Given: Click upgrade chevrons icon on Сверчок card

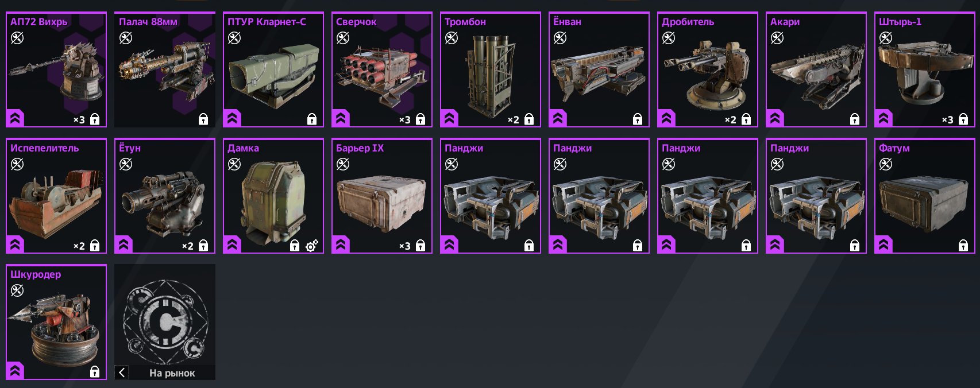Looking at the screenshot, I should (x=341, y=118).
